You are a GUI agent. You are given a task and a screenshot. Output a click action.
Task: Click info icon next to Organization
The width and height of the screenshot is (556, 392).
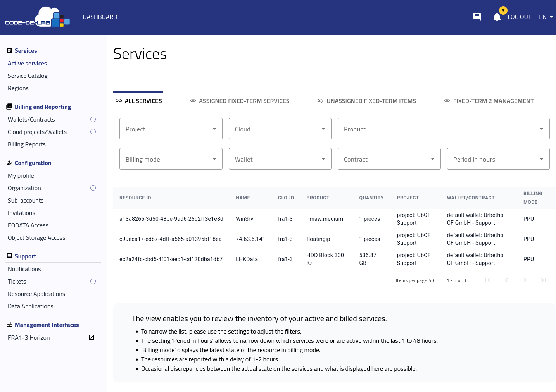(93, 188)
